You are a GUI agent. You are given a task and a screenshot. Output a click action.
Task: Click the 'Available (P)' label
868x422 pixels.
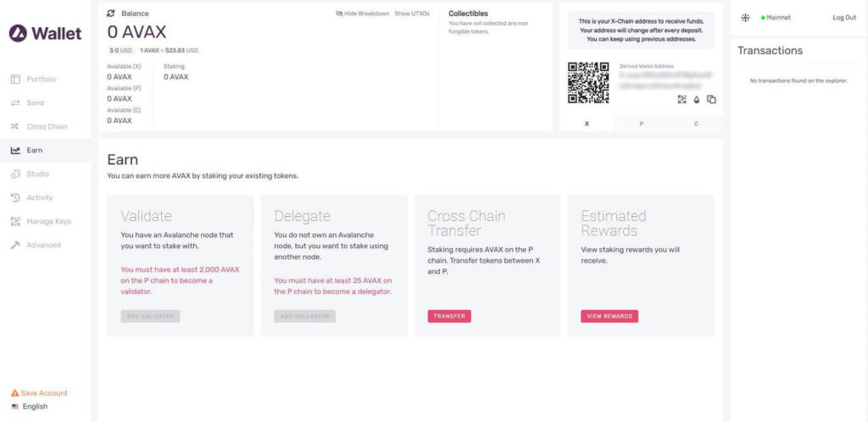(124, 88)
